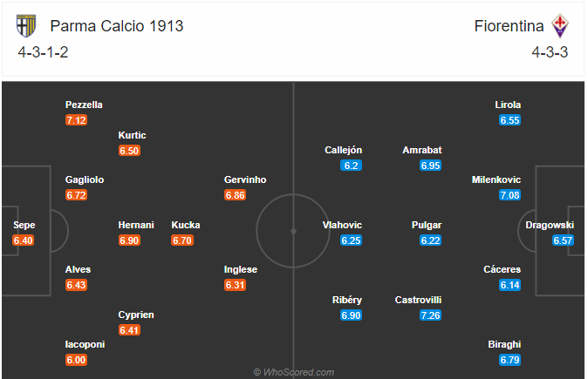Select goalkeeper Sepe on the pitch

click(24, 225)
